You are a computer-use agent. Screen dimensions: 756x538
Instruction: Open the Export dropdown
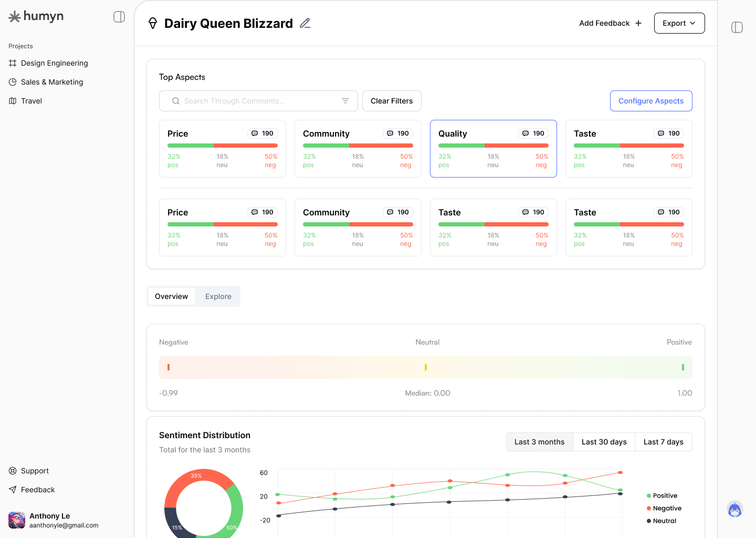679,23
